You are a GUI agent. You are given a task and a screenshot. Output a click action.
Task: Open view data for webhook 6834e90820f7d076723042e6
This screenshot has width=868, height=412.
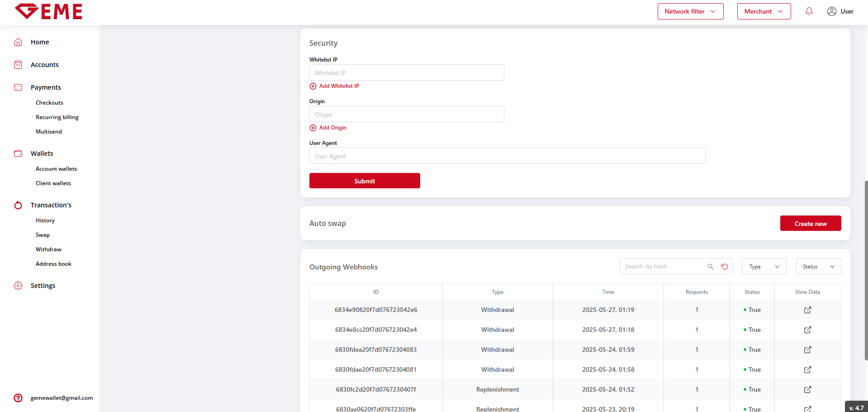click(x=807, y=310)
